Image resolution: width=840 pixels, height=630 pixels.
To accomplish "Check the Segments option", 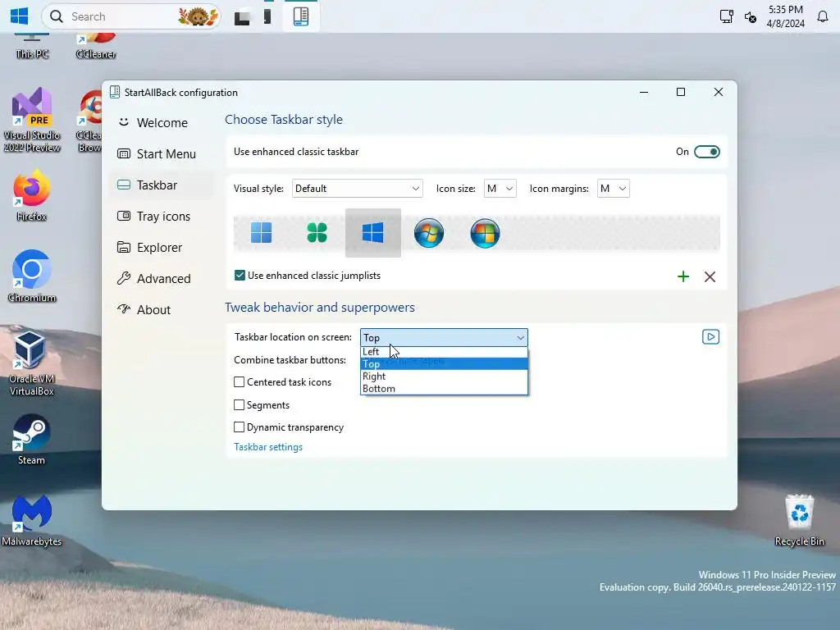I will (x=239, y=405).
